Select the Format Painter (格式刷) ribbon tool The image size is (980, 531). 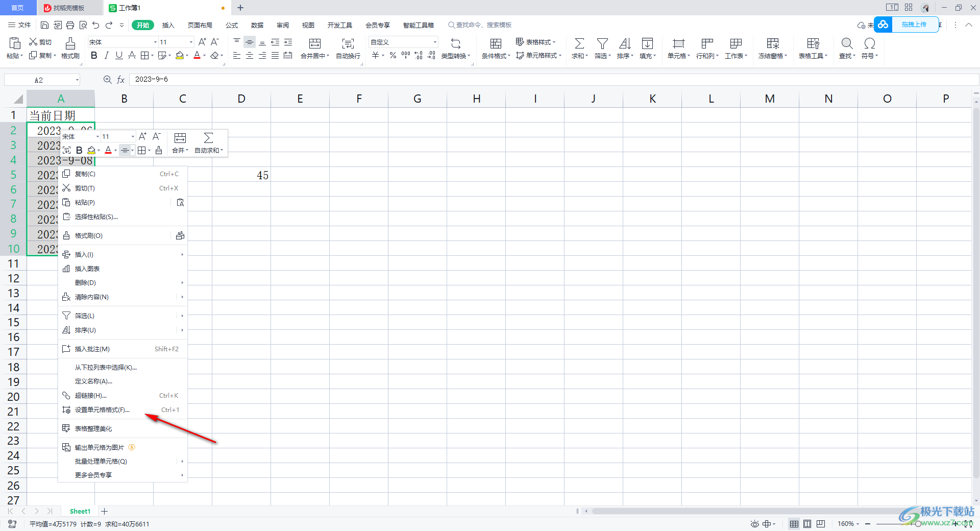point(70,48)
